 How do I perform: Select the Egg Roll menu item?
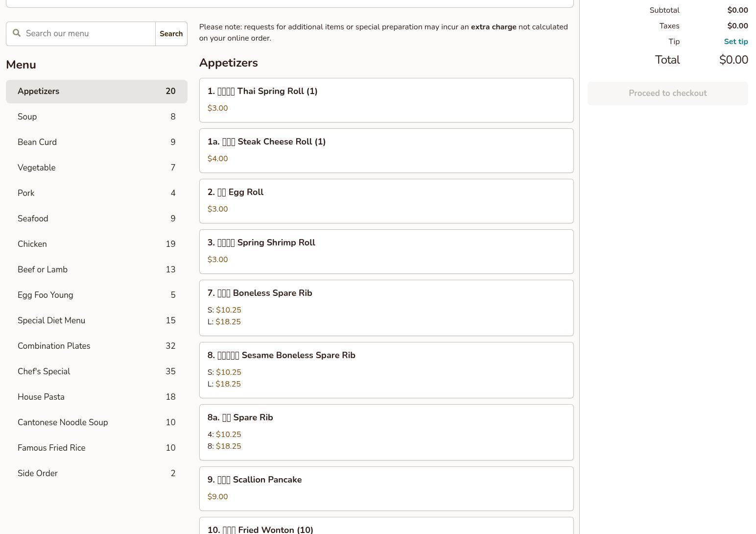coord(386,201)
